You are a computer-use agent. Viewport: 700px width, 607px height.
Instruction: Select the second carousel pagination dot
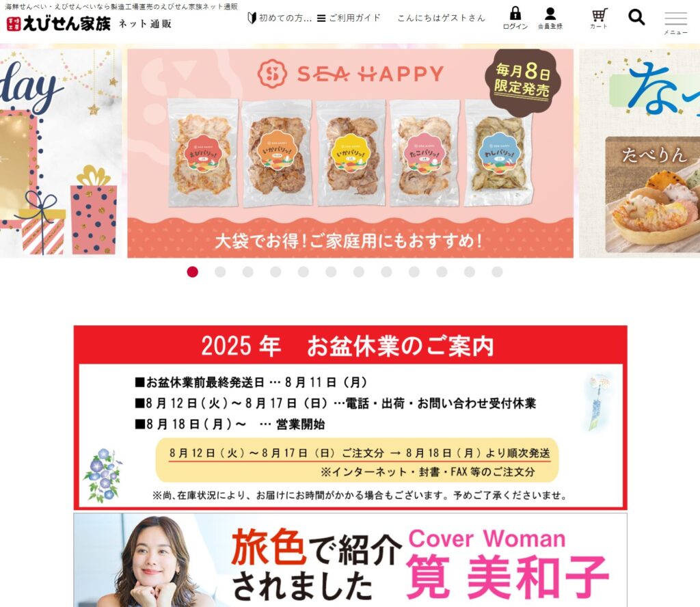coord(220,272)
